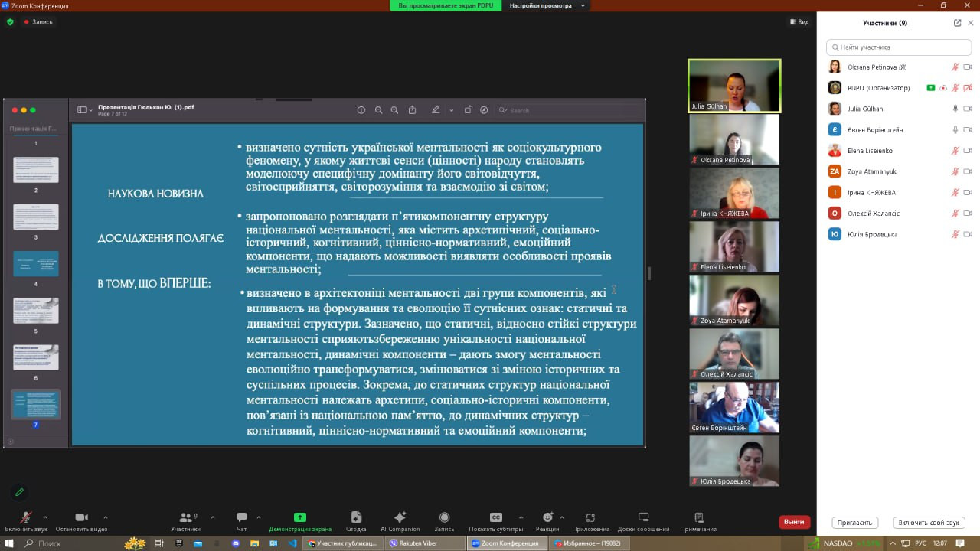Click the Запись recording indicator at top left
This screenshot has height=551, width=980.
(x=38, y=22)
